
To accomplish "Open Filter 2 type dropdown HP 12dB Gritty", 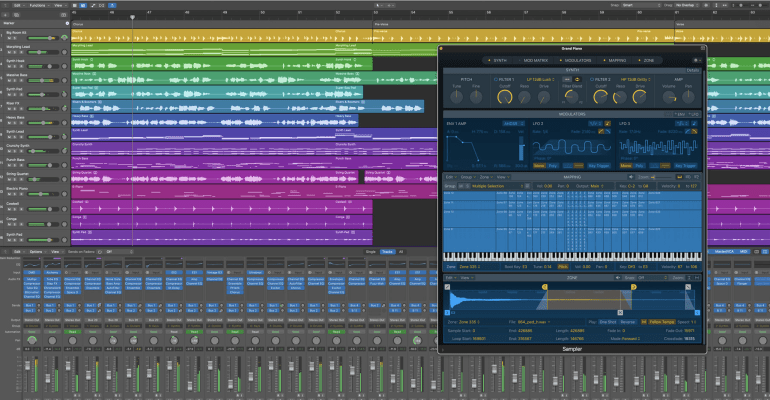I will pos(636,79).
